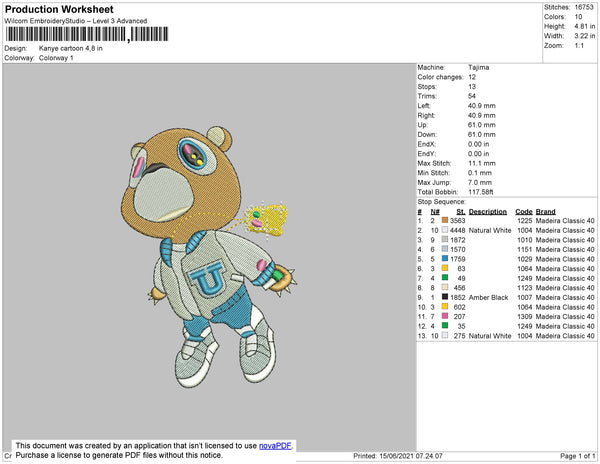Viewport: 600px width, 464px height.
Task: Click the white swatch in stop 13
Action: (x=445, y=335)
